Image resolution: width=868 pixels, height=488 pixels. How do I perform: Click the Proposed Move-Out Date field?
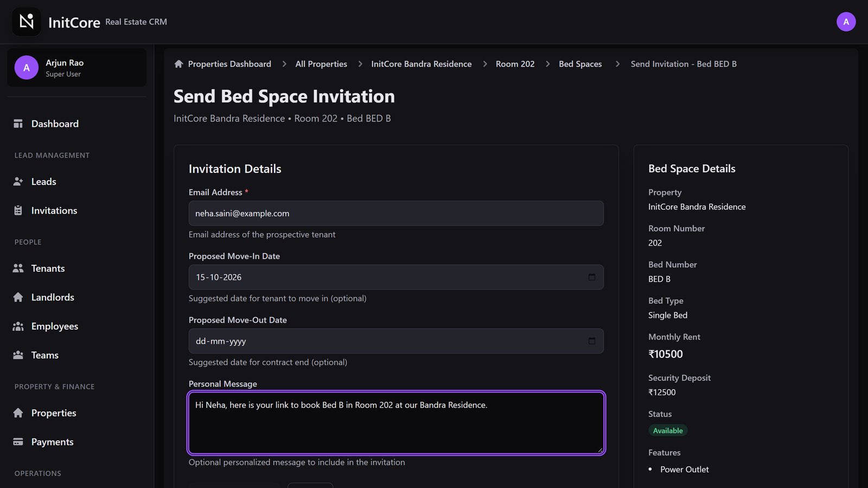pyautogui.click(x=396, y=341)
